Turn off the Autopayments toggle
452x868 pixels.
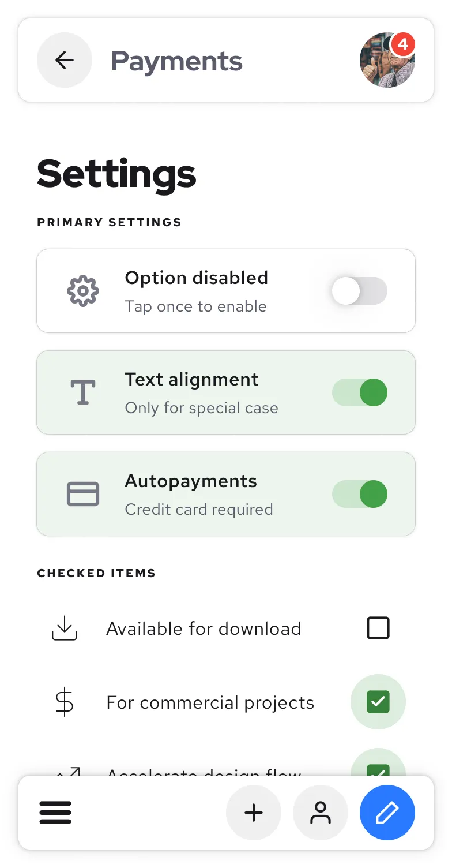tap(359, 494)
